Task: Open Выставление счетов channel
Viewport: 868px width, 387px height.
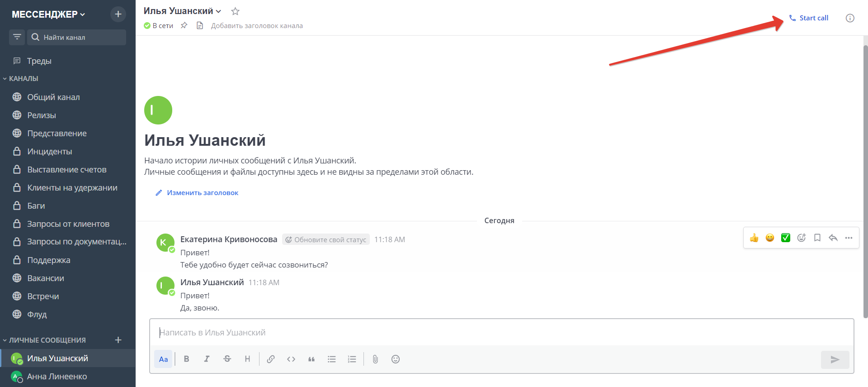Action: pyautogui.click(x=68, y=169)
